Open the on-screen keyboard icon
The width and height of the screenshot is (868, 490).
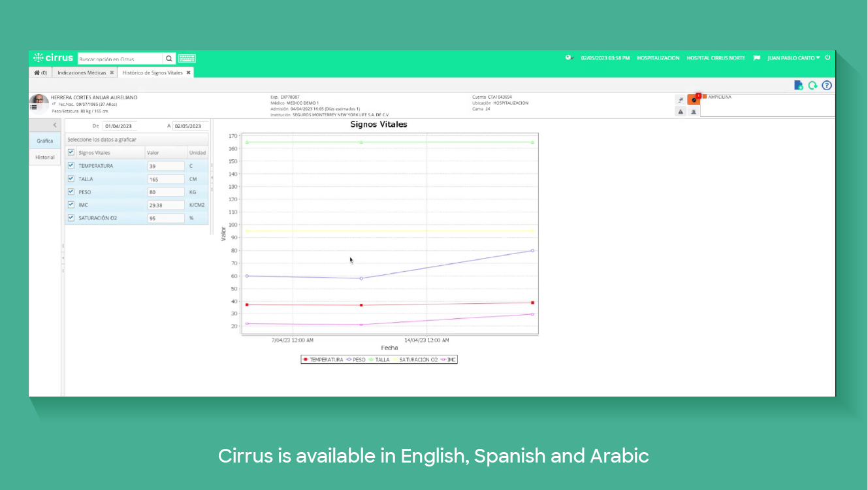tap(186, 58)
